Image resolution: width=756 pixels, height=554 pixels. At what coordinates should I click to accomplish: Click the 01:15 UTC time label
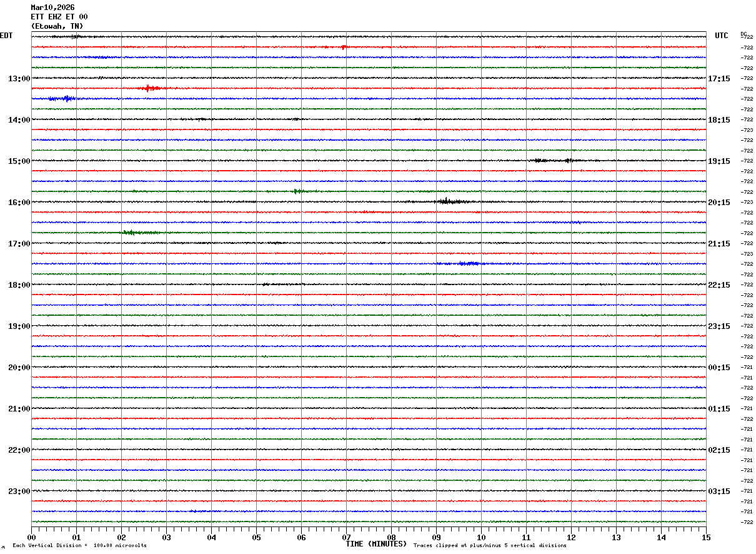point(719,409)
